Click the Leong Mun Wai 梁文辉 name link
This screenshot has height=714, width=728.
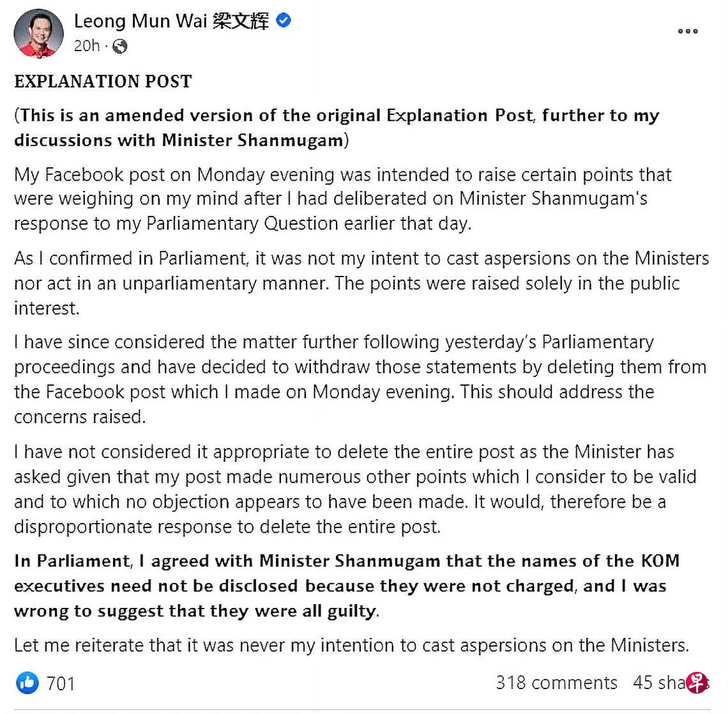pyautogui.click(x=171, y=21)
